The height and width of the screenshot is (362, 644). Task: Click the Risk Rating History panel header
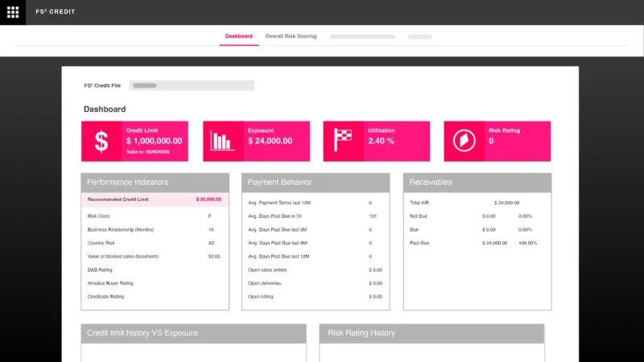click(431, 333)
